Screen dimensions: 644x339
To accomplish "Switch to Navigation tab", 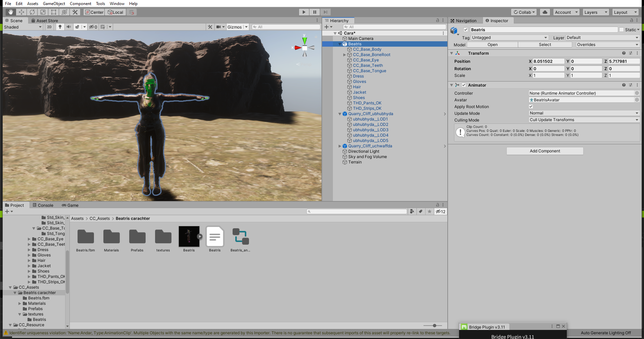I will coord(463,20).
